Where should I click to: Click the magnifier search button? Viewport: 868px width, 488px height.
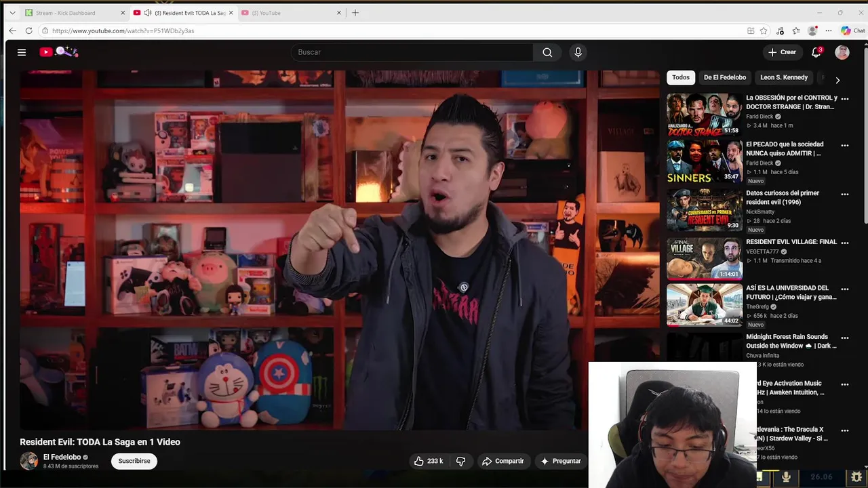(547, 52)
